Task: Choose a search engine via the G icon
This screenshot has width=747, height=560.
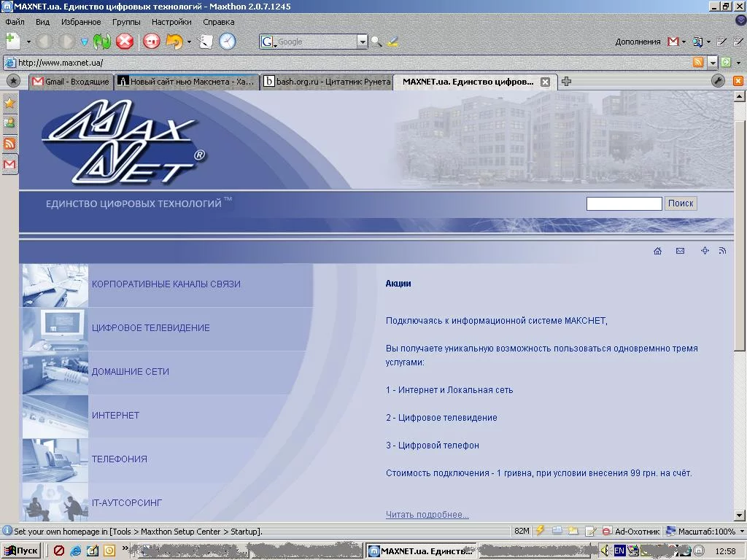Action: click(x=267, y=42)
